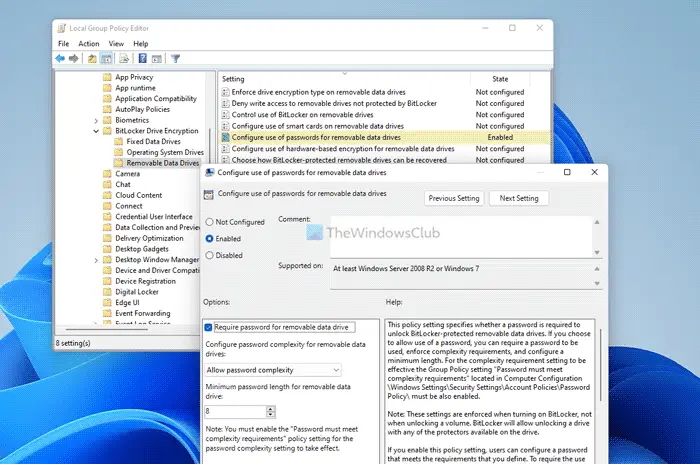This screenshot has width=700, height=464.
Task: Click the Filter funnel icon in the toolbar
Action: [175, 59]
